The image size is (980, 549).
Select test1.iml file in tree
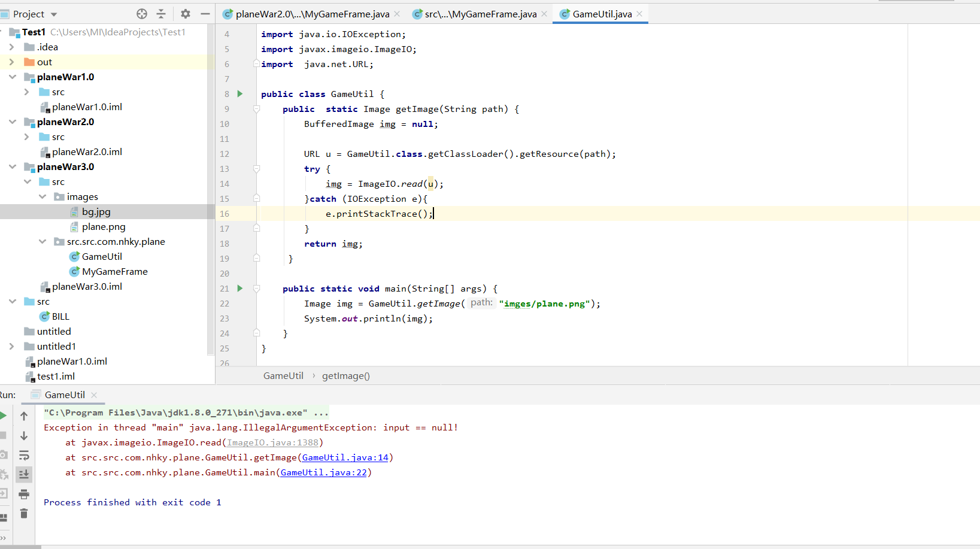(56, 377)
